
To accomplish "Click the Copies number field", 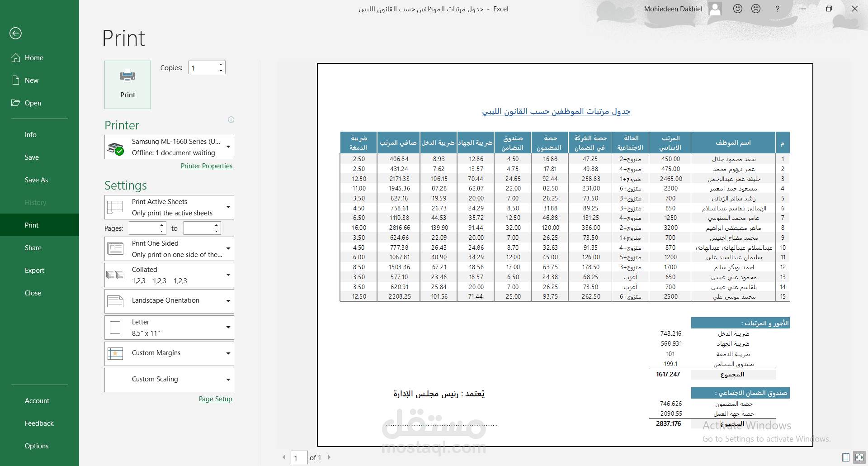I will click(203, 67).
